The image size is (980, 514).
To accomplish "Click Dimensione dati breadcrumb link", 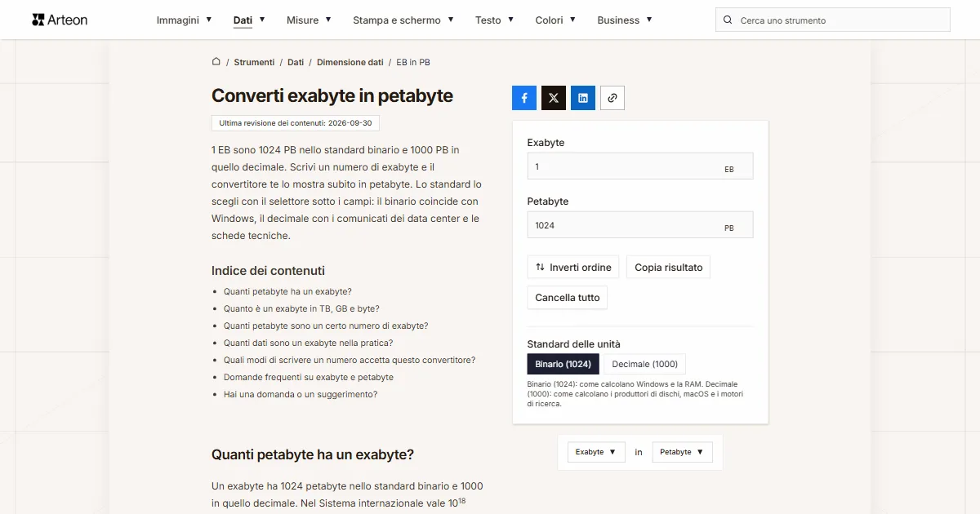I will (x=350, y=62).
